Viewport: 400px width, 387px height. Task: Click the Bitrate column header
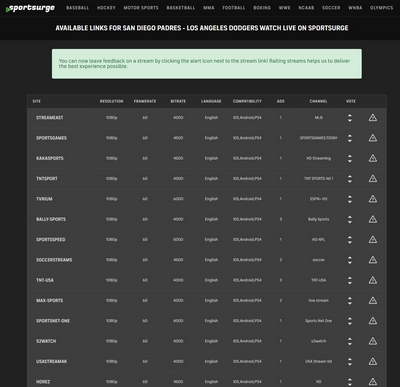coord(178,101)
